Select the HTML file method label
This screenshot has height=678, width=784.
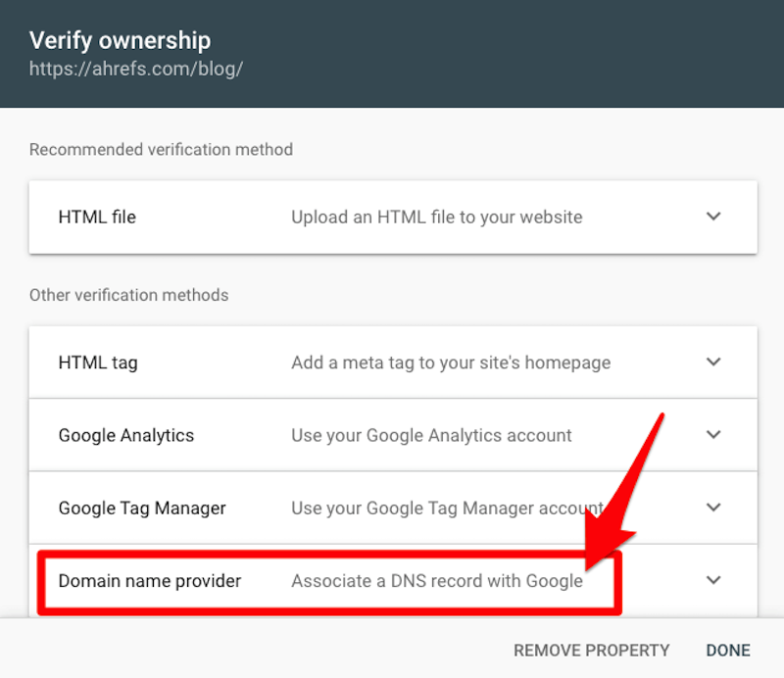(x=97, y=217)
